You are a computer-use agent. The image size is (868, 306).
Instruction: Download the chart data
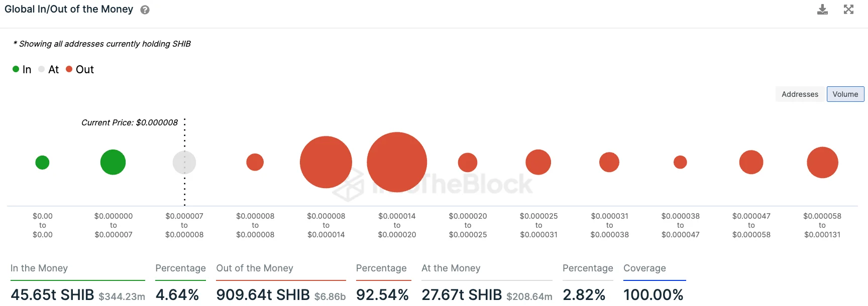click(x=822, y=10)
